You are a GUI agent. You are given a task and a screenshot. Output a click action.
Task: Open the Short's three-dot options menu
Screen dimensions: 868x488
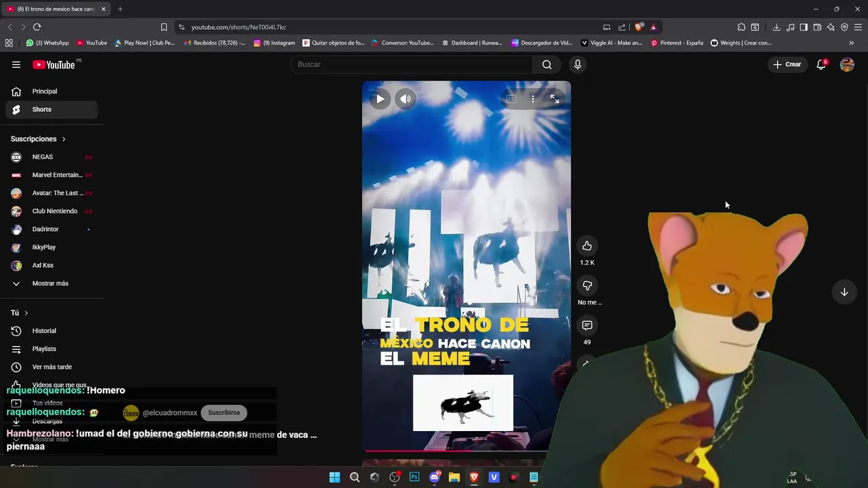point(533,99)
